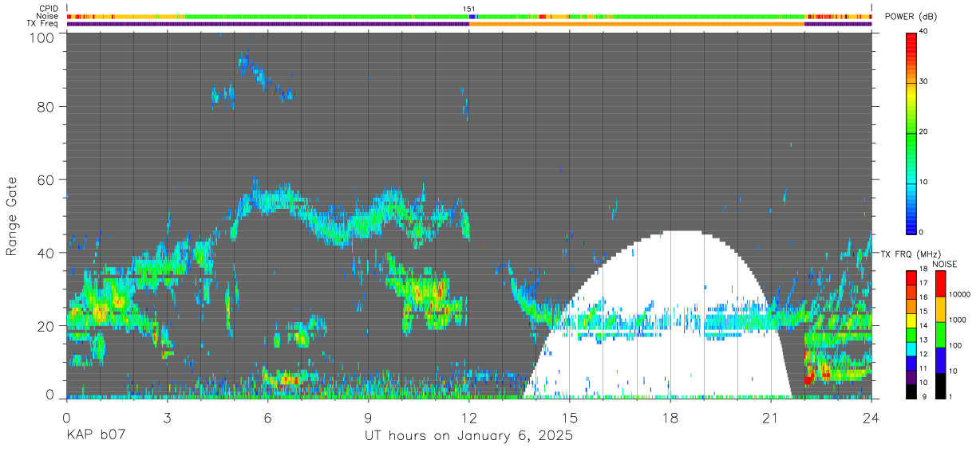This screenshot has width=980, height=452.
Task: Click the x-axis tick label 15
Action: coord(569,416)
